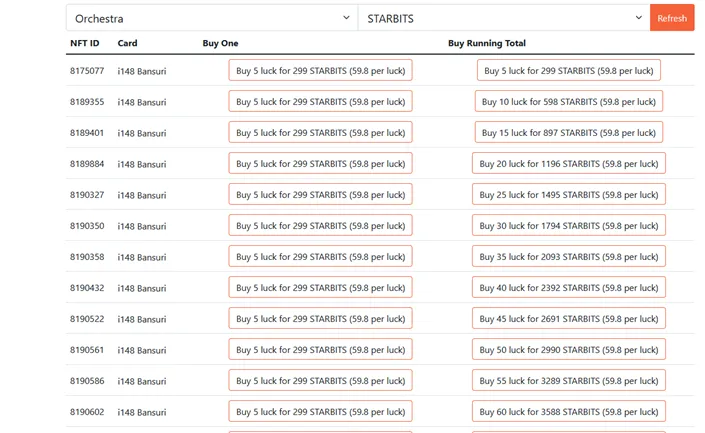Image resolution: width=705 pixels, height=433 pixels.
Task: Select NFT ID 8190561 cell
Action: (87, 350)
